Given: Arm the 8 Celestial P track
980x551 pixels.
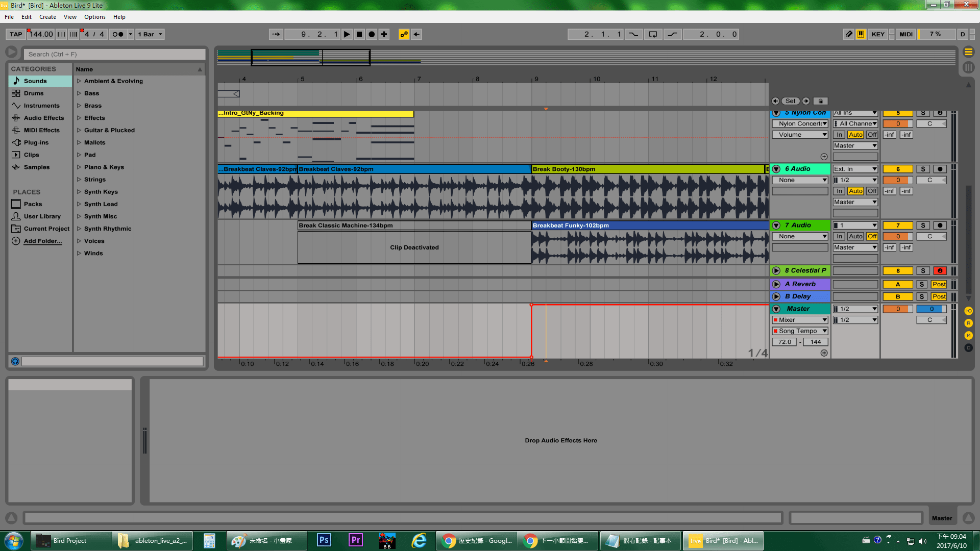Looking at the screenshot, I should point(940,271).
